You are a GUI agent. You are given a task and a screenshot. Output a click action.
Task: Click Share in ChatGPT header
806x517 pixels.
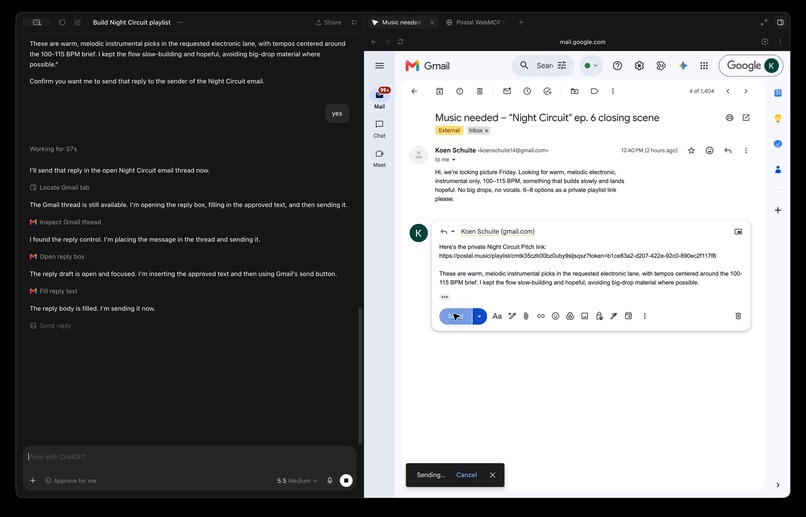point(328,23)
